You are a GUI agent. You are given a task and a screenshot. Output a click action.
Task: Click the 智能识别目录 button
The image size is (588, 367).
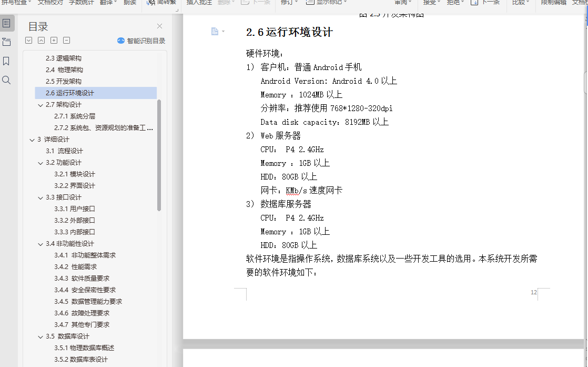[x=141, y=41]
